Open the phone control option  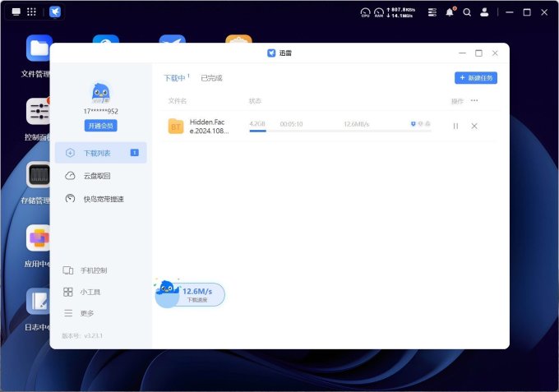point(85,270)
